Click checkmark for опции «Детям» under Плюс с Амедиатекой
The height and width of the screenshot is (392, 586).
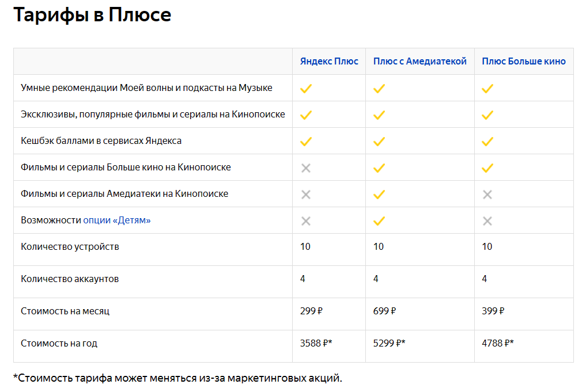click(379, 220)
